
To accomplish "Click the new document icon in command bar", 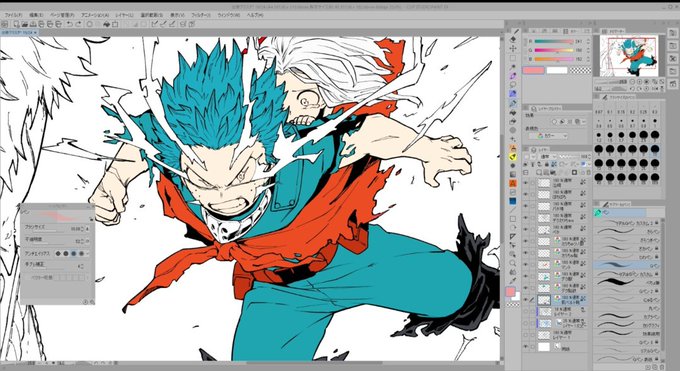I will (x=16, y=24).
